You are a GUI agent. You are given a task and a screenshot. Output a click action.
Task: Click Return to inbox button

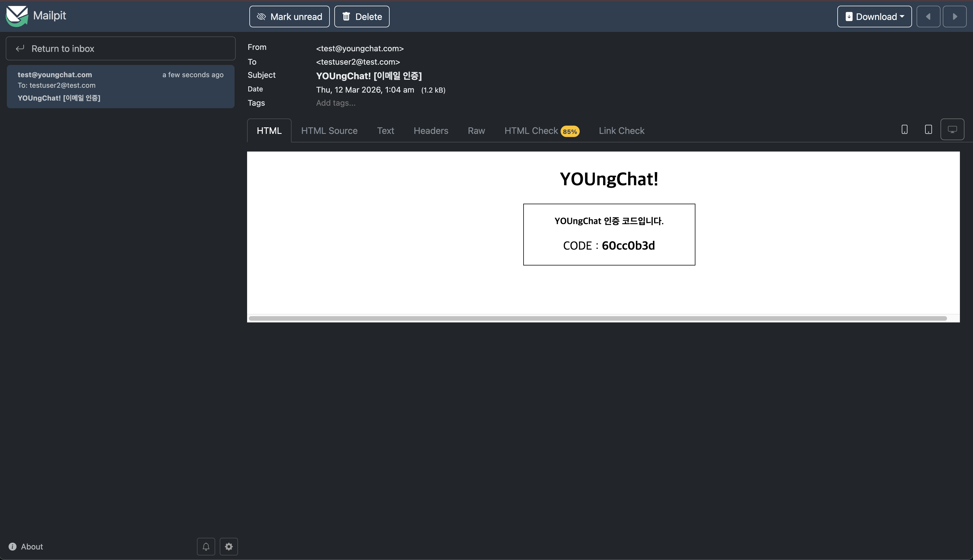coord(121,48)
